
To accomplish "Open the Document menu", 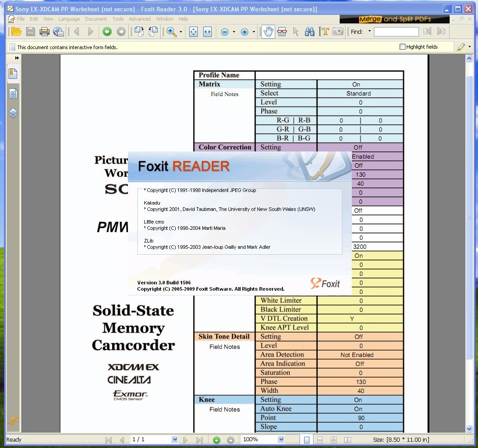I will [96, 19].
